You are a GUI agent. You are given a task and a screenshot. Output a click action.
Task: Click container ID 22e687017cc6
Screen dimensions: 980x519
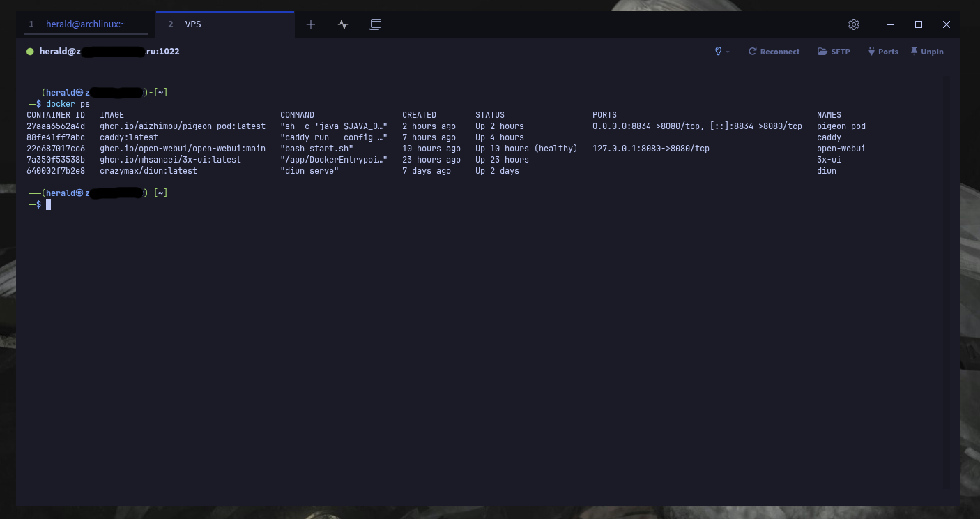coord(56,149)
